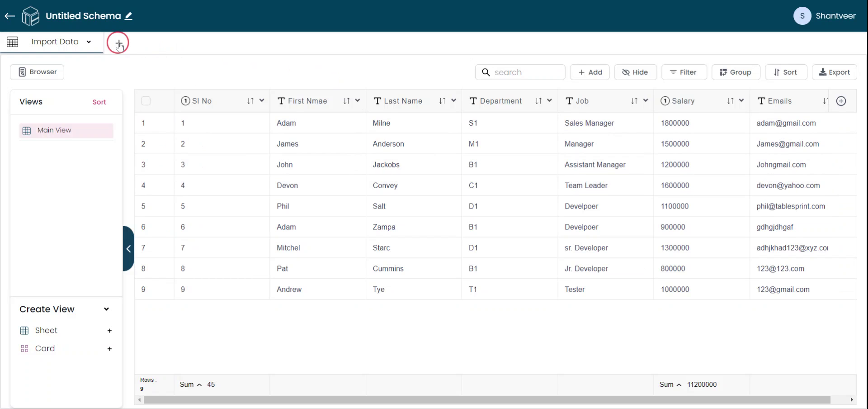
Task: Open the Browser panel
Action: pos(37,72)
